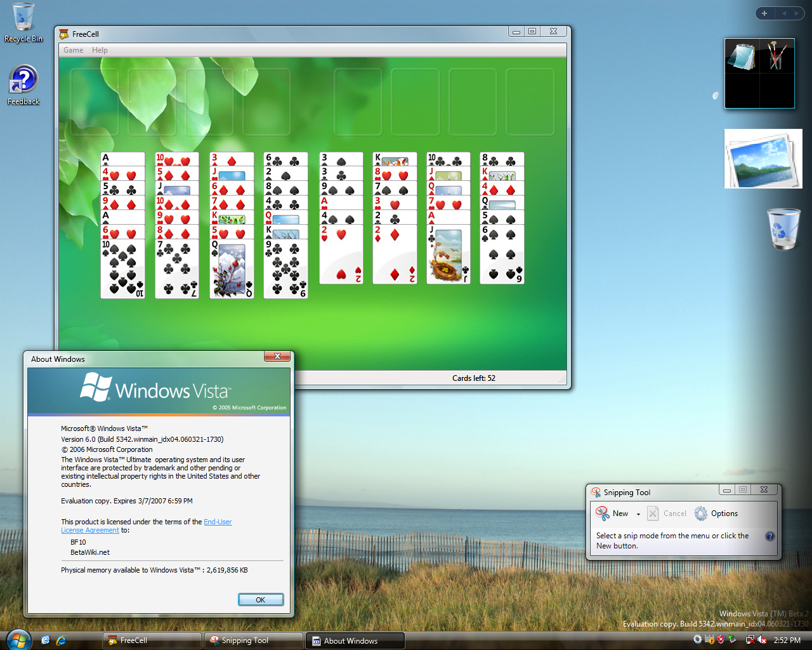Click the muted volume speaker tray icon

click(762, 640)
